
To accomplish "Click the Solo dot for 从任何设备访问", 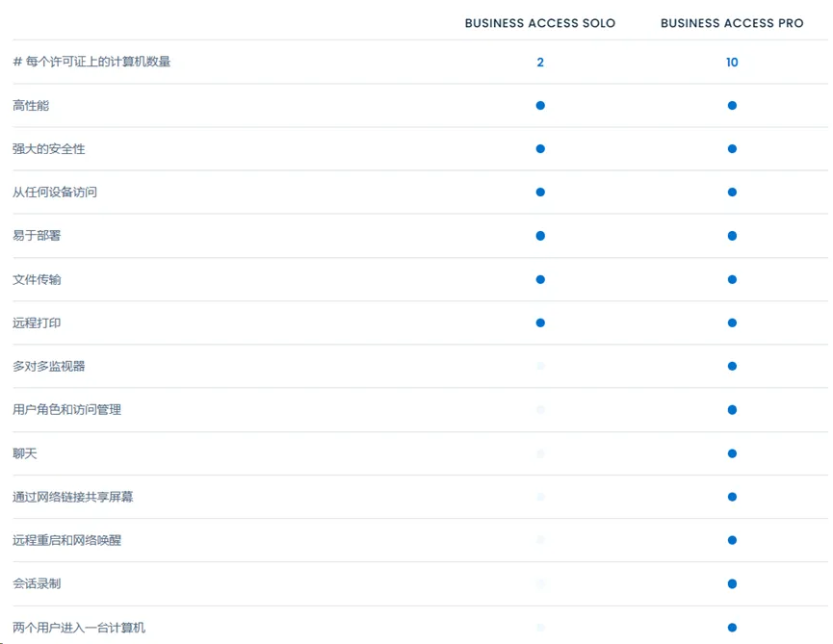I will (x=540, y=193).
